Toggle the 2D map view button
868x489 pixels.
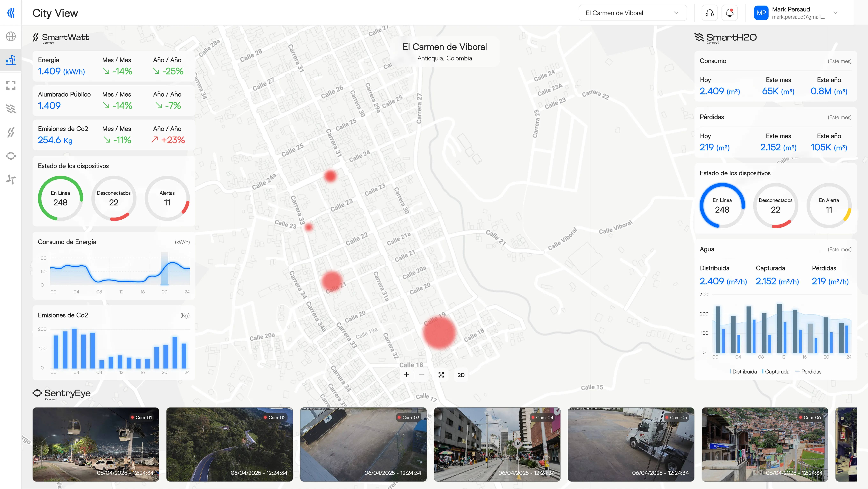tap(461, 375)
